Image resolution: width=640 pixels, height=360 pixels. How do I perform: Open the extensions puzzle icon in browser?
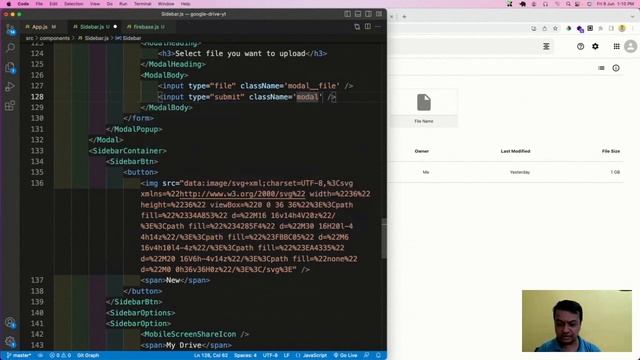click(x=600, y=29)
